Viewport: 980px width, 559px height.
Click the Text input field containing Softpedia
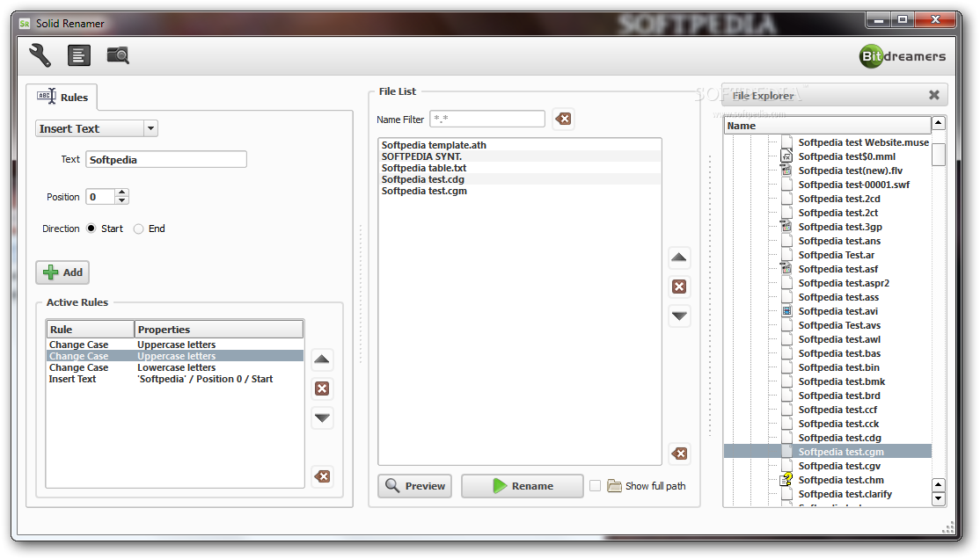coord(166,160)
